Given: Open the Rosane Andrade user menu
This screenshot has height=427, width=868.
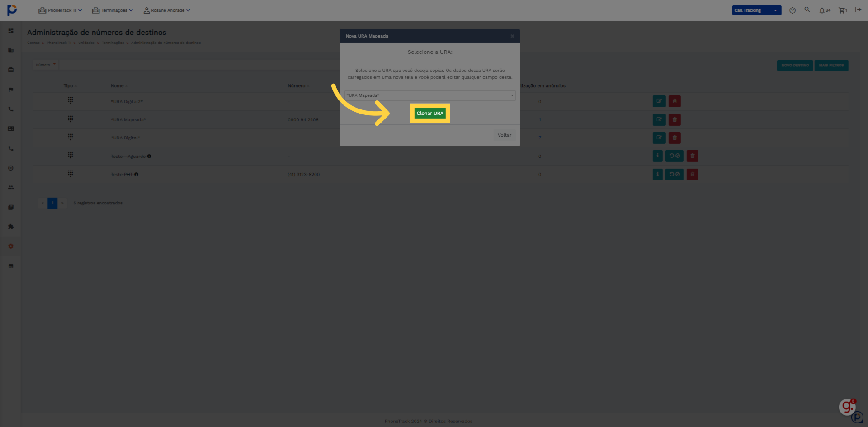Looking at the screenshot, I should click(167, 10).
